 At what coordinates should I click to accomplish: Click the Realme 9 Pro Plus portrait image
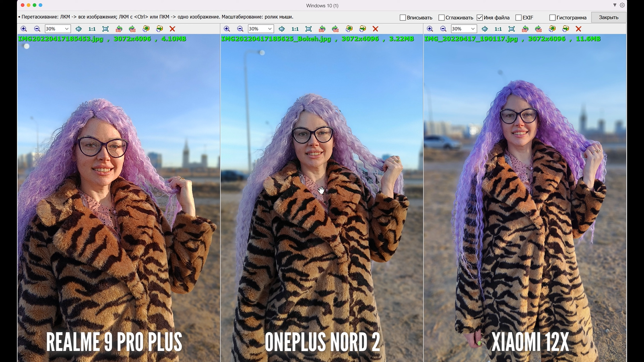[x=119, y=198]
